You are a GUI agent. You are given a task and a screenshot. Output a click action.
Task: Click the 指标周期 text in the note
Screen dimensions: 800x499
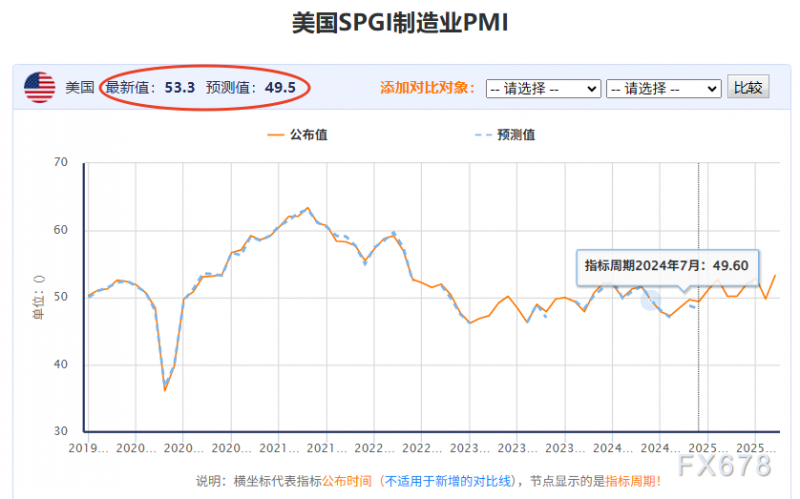pyautogui.click(x=630, y=481)
